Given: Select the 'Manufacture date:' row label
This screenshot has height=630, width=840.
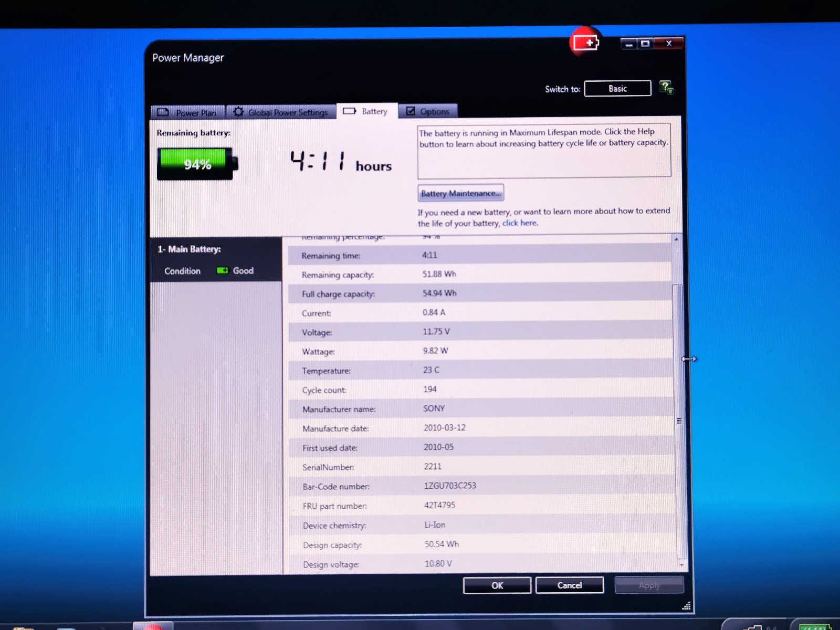Looking at the screenshot, I should coord(335,428).
